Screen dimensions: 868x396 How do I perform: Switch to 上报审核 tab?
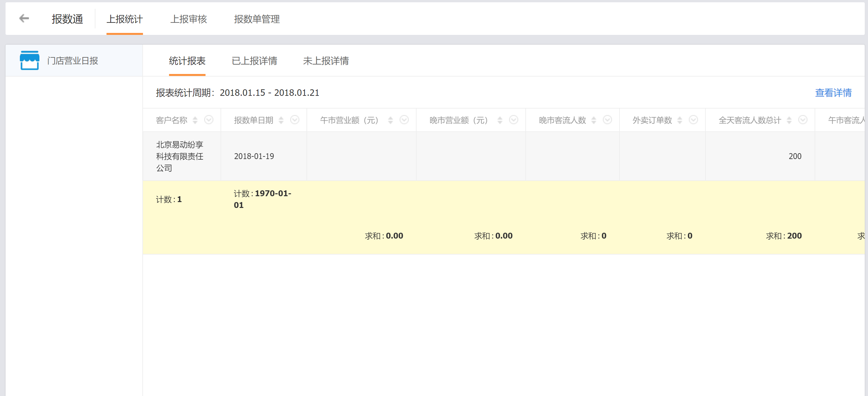(x=189, y=19)
